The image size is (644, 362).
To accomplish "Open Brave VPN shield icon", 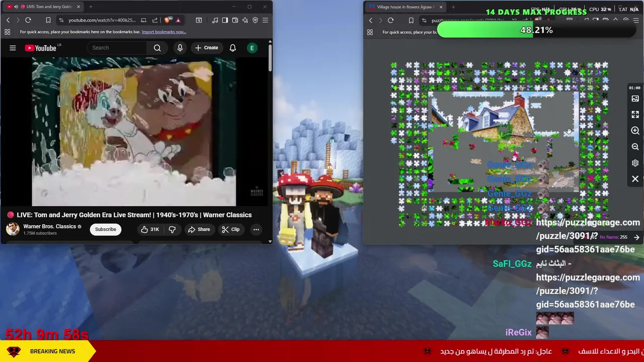I will point(255,20).
